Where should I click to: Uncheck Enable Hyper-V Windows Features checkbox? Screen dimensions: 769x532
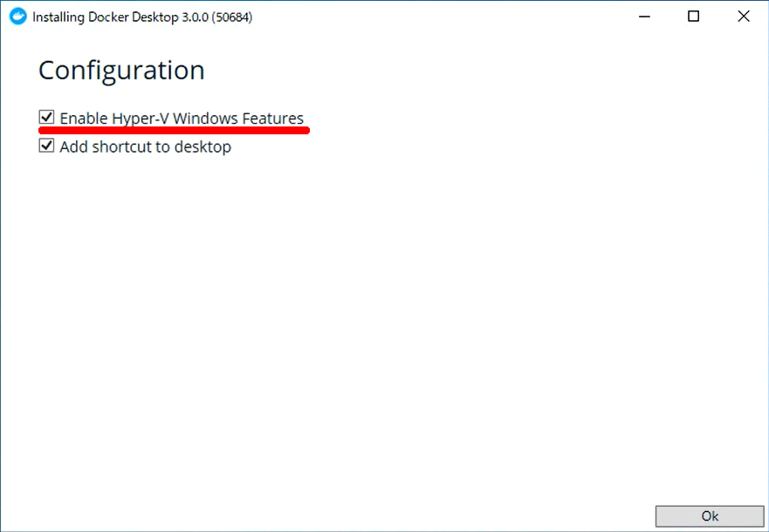point(46,117)
